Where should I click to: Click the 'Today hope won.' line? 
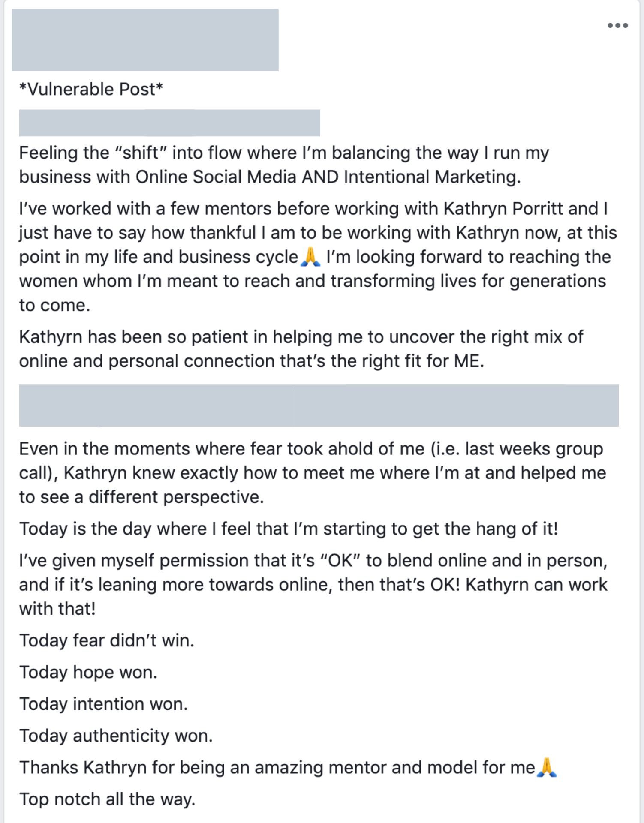pyautogui.click(x=88, y=672)
